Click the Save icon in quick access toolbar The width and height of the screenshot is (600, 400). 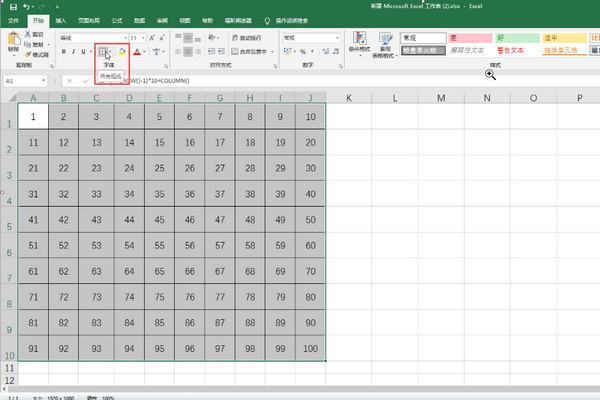(x=13, y=7)
